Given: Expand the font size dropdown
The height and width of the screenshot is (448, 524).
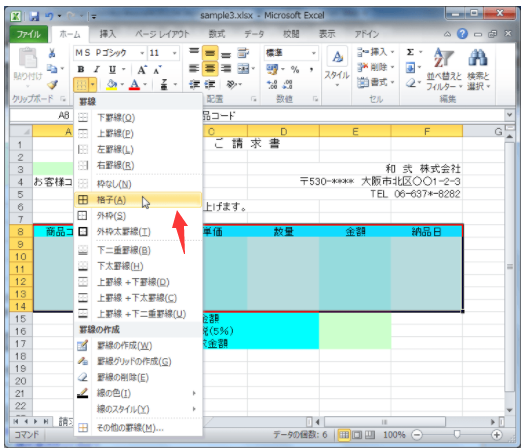Looking at the screenshot, I should click(175, 53).
